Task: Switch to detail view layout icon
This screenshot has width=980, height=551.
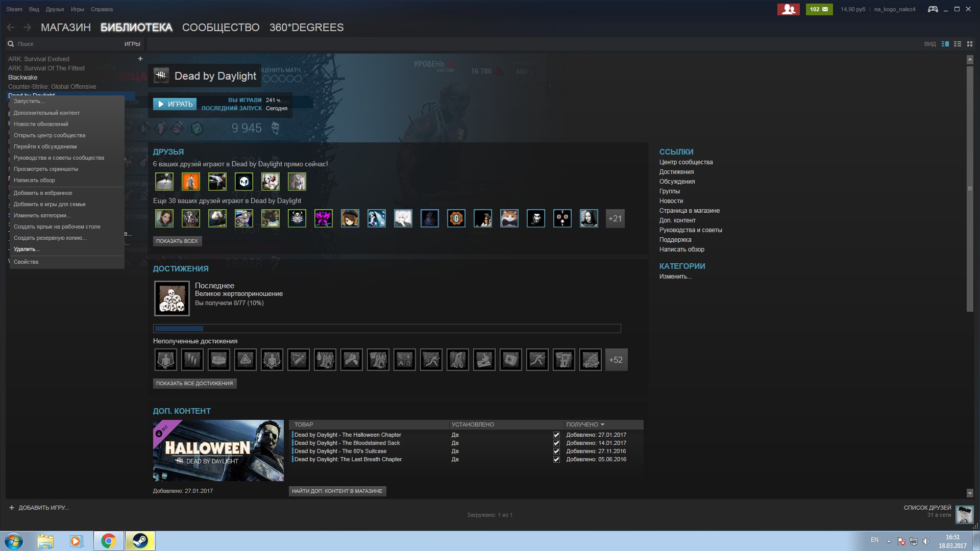Action: pos(945,44)
